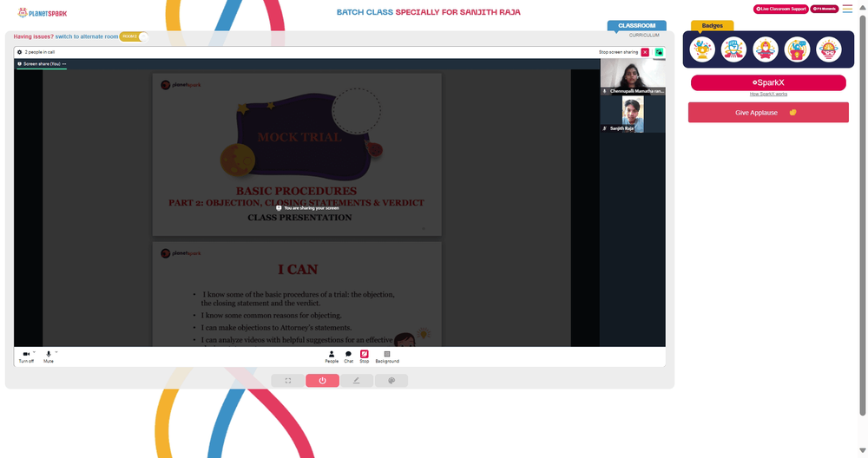
Task: Open the color palette tool
Action: pos(391,381)
